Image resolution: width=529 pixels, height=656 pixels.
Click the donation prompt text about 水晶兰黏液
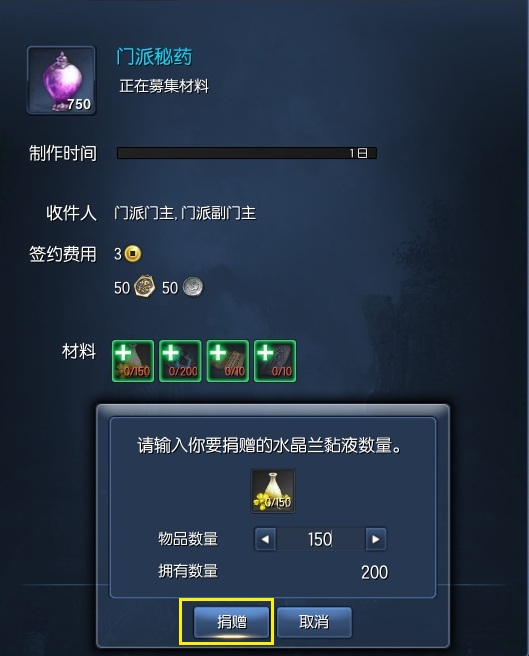[270, 445]
